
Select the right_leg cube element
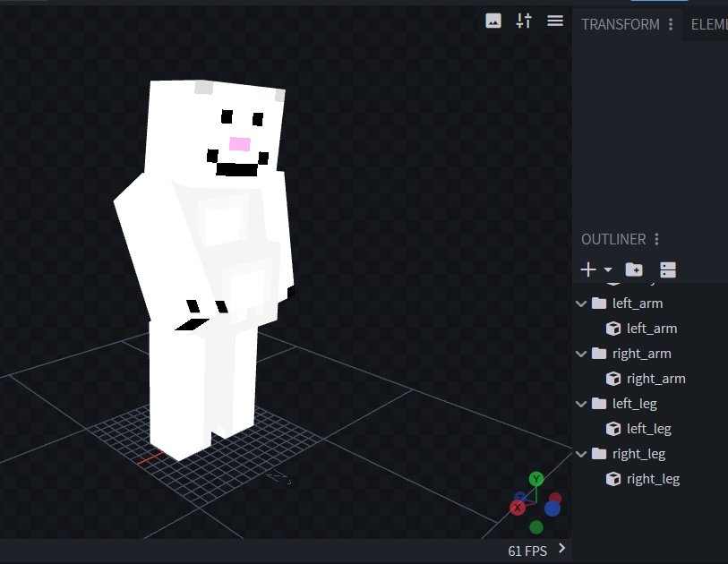point(650,479)
